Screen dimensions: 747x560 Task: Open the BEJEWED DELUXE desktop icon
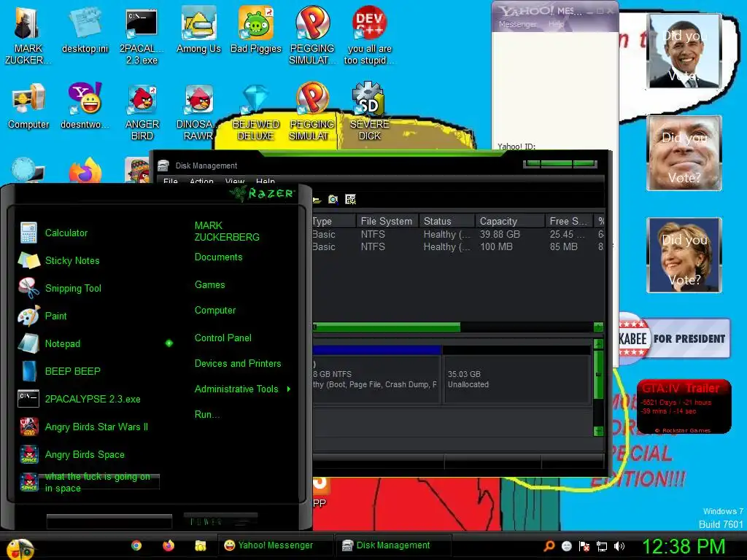pyautogui.click(x=256, y=112)
